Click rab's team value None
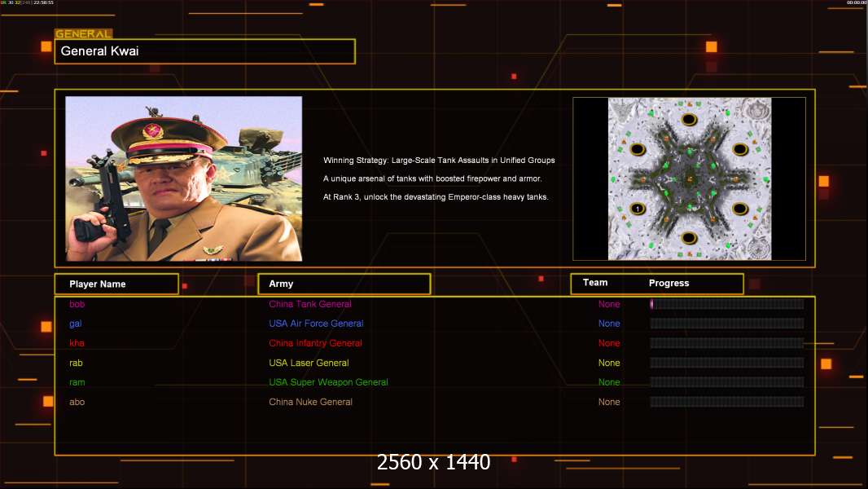Image resolution: width=868 pixels, height=489 pixels. click(x=609, y=363)
